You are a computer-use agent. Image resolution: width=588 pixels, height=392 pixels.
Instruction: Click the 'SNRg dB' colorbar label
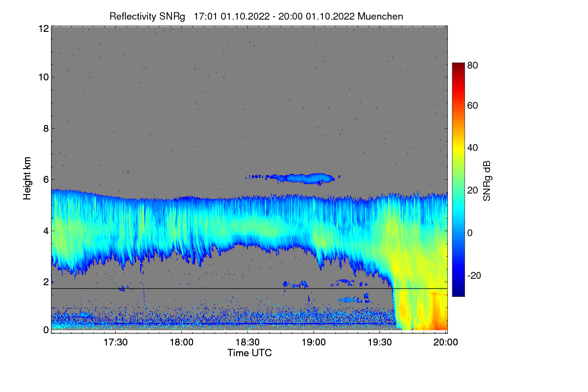click(487, 181)
